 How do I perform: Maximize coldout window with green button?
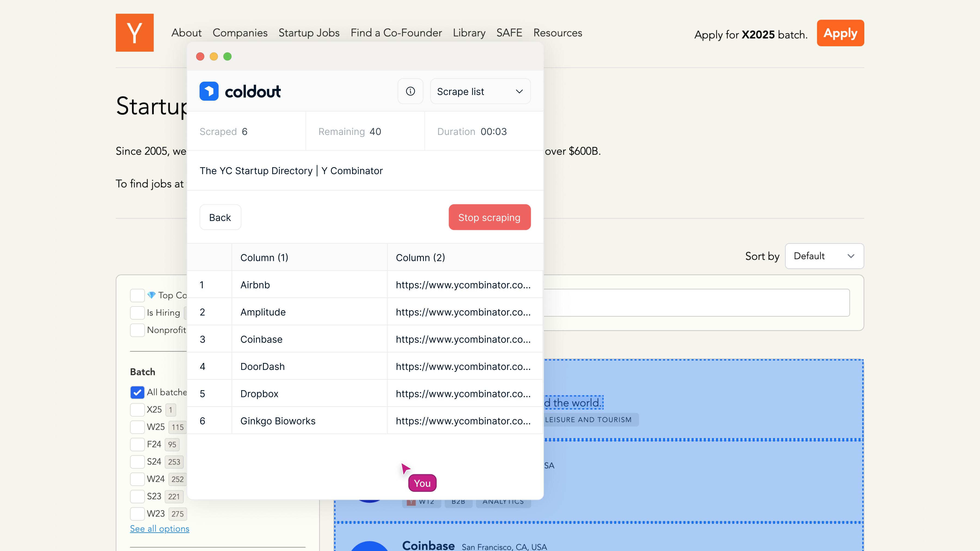point(228,57)
